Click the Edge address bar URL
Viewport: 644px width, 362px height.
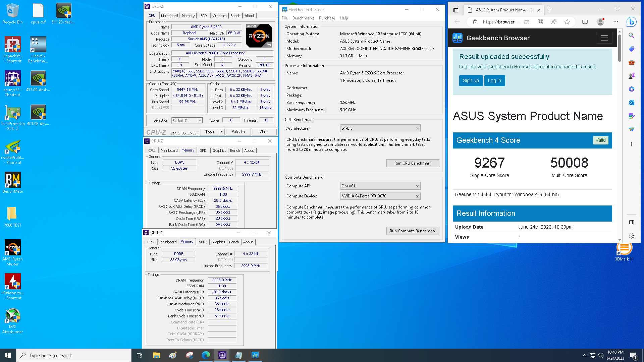click(x=500, y=22)
